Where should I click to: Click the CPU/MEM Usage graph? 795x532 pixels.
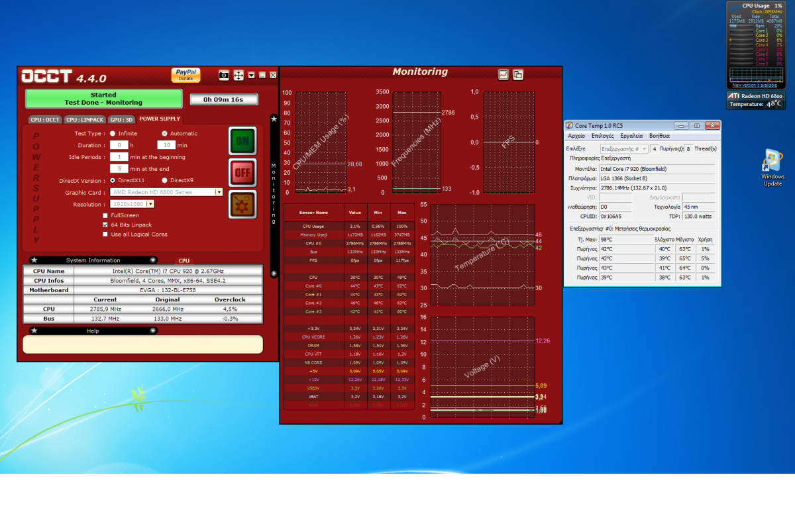[321, 142]
